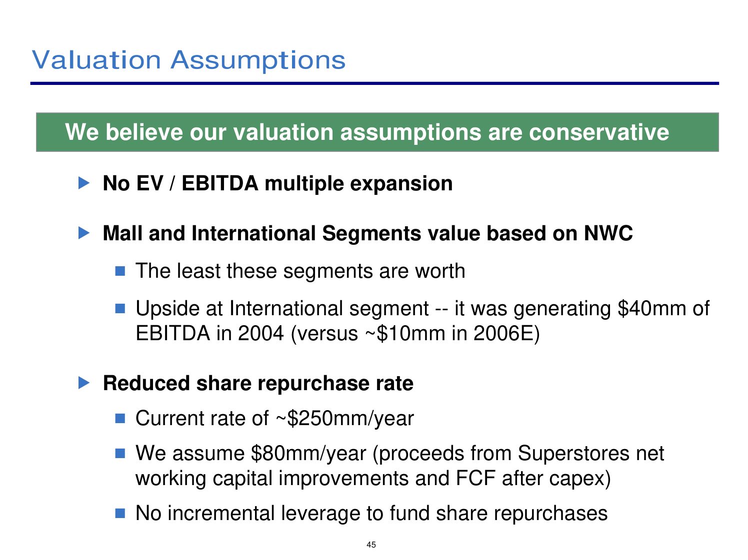Click the text EBITDA in 2004 (versus ~$10mm in 2006E)
748x560 pixels.
click(337, 333)
